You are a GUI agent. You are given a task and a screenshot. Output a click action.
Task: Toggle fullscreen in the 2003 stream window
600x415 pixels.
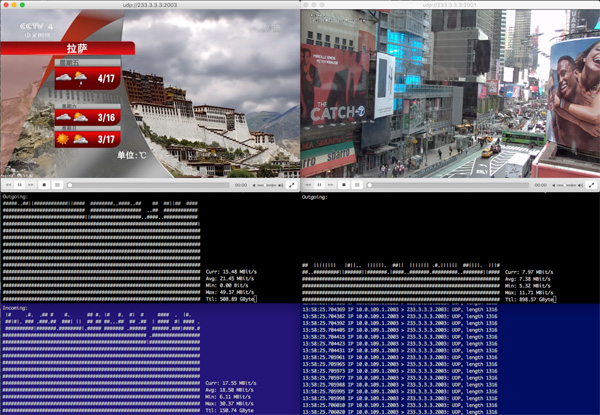(292, 185)
